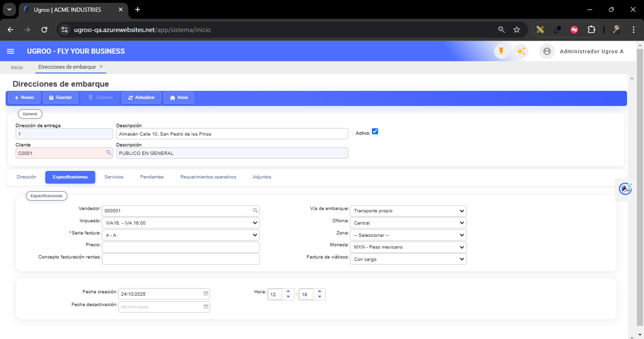644x339 pixels.
Task: Open the calendar for Fecha creación
Action: (206, 294)
